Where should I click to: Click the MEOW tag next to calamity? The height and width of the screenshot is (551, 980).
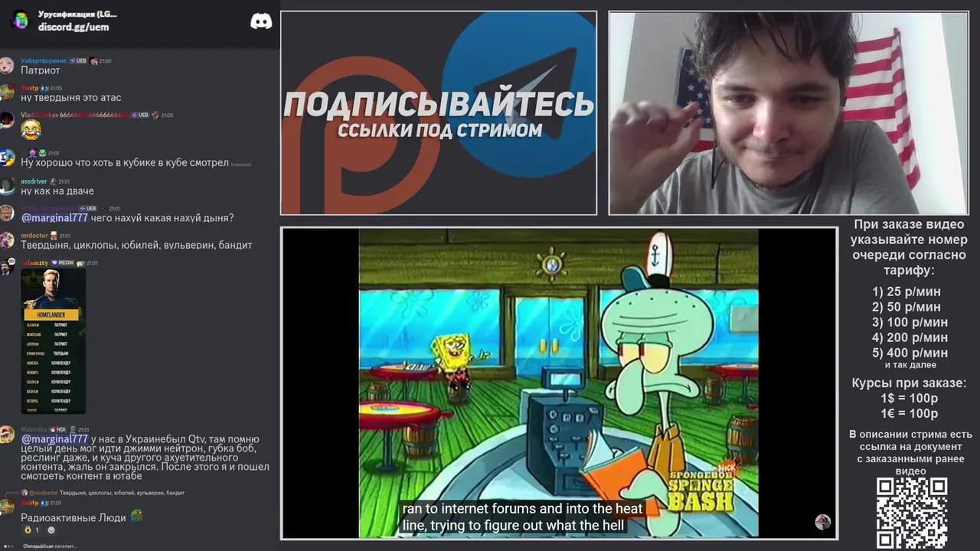pos(63,262)
